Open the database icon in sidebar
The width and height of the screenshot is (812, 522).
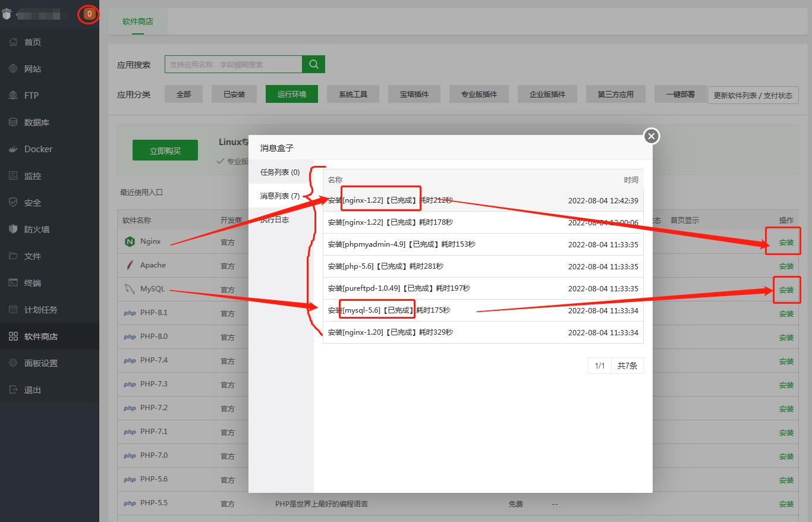[x=14, y=122]
